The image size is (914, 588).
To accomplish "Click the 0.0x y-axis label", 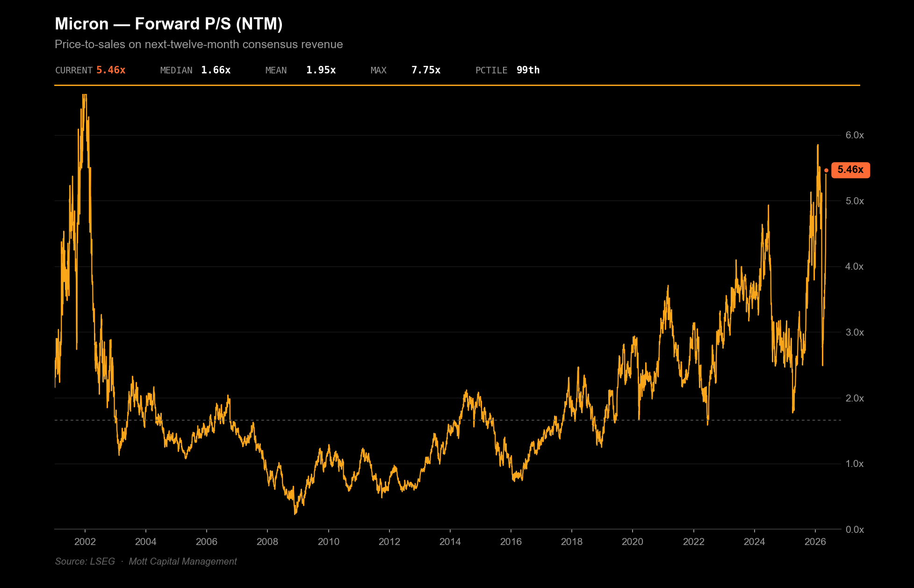I will pyautogui.click(x=855, y=530).
